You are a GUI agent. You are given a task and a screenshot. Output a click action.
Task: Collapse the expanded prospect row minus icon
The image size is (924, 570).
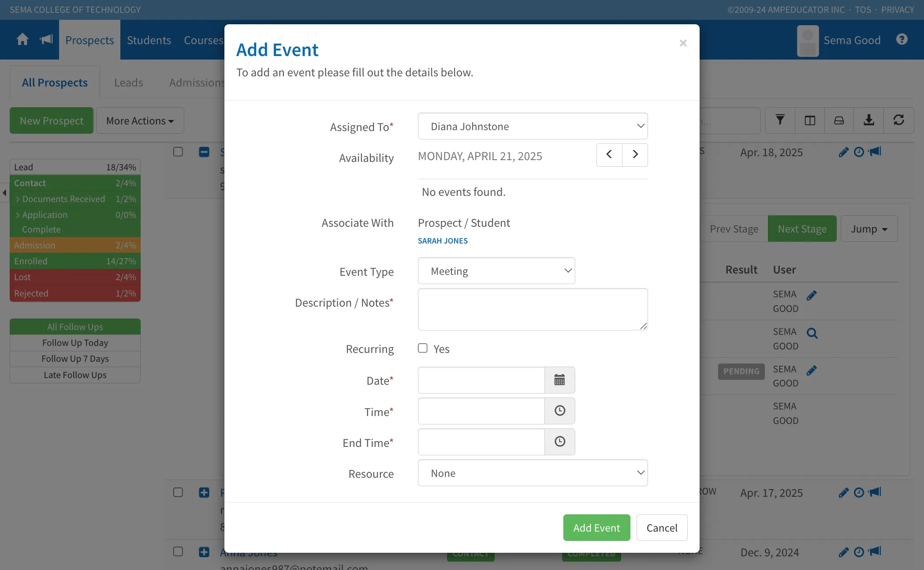[x=204, y=152]
